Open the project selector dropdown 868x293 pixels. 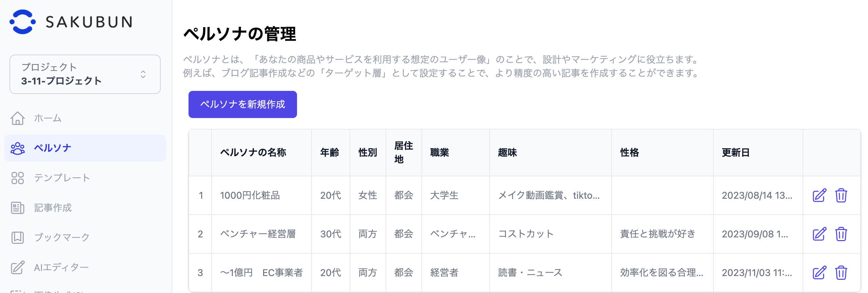(85, 74)
